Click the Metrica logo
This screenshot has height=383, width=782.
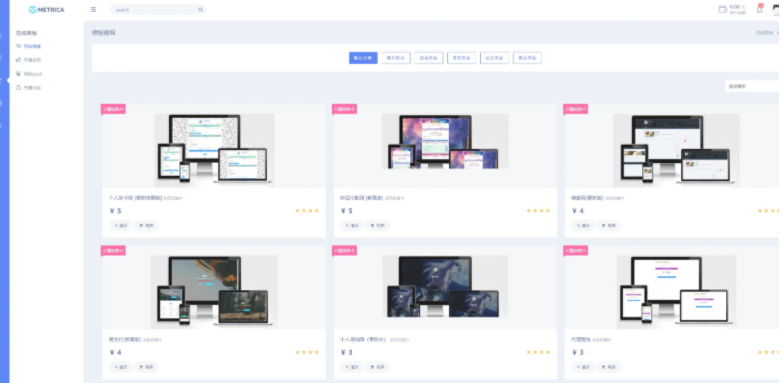pyautogui.click(x=46, y=9)
